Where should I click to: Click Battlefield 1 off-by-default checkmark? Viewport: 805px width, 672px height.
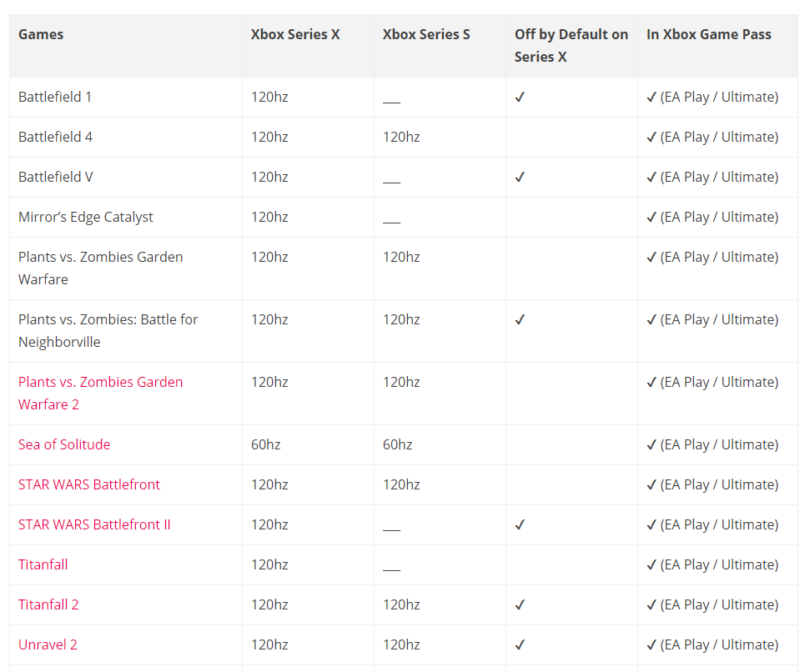pyautogui.click(x=520, y=97)
